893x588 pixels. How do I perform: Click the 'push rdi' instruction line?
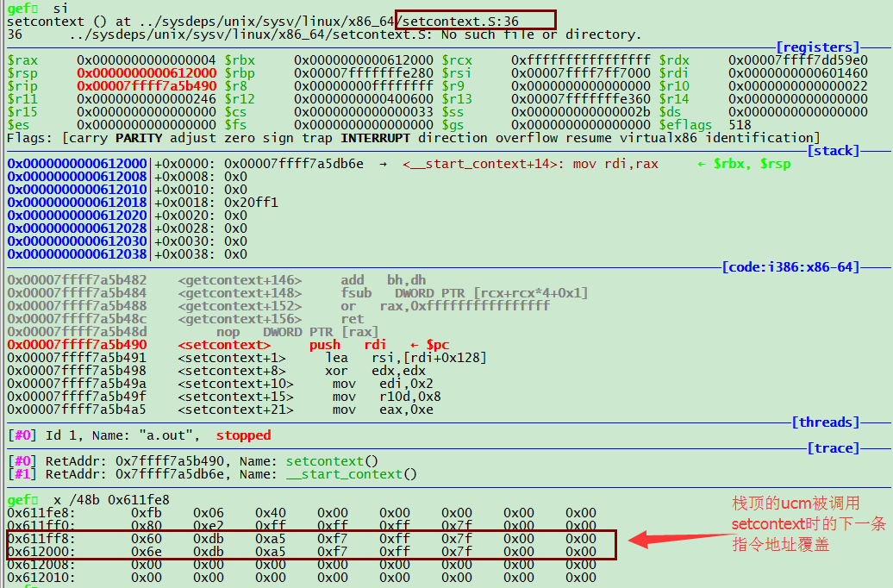(347, 345)
